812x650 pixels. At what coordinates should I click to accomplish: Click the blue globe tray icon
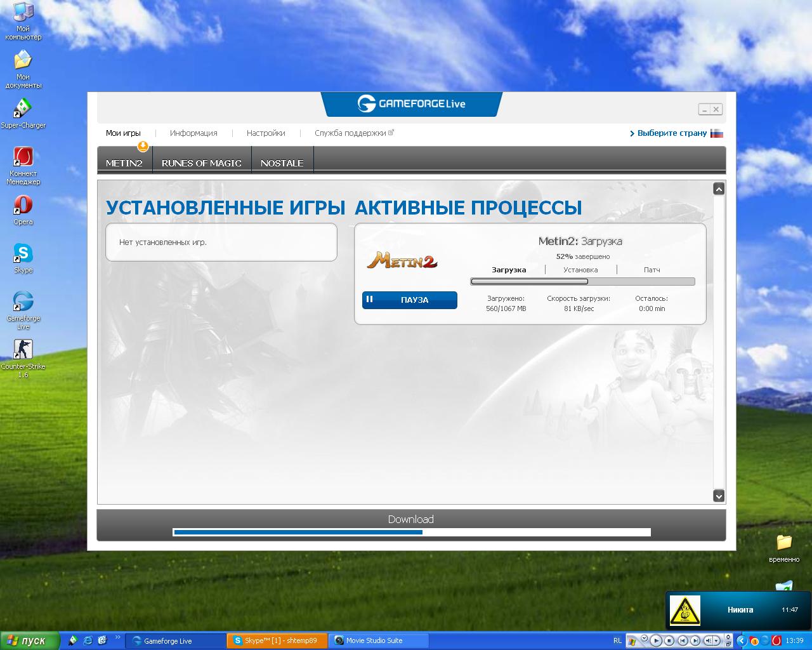tap(765, 640)
